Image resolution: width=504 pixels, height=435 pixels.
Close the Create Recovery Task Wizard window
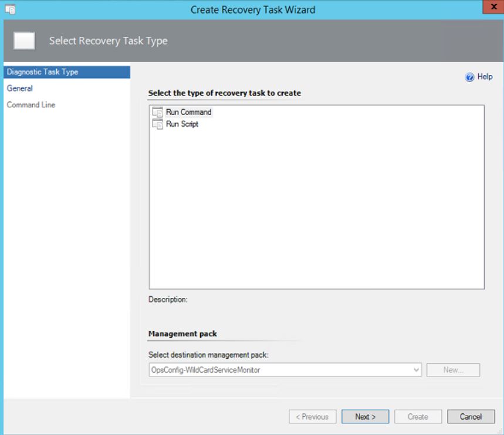click(493, 7)
